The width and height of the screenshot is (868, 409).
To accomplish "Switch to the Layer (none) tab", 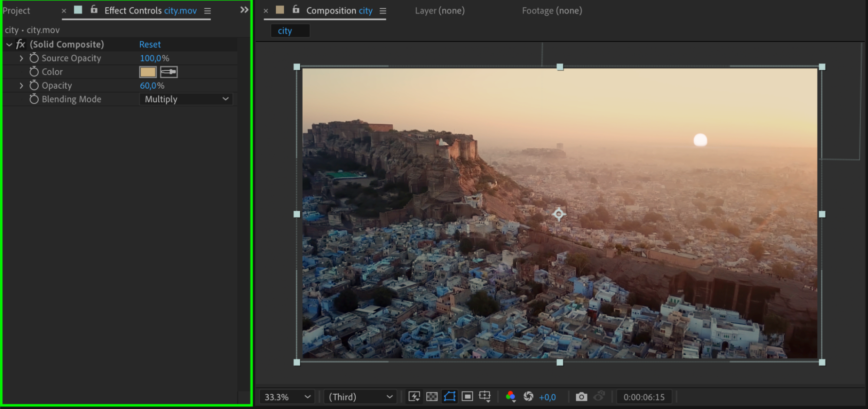I will (x=439, y=10).
